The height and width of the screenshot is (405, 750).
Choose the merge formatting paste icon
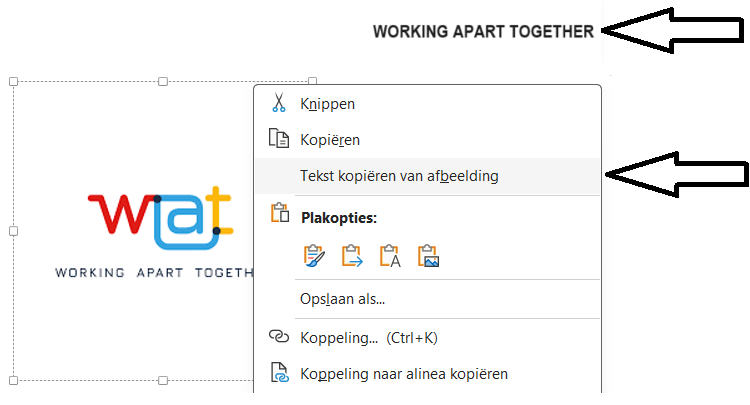point(353,256)
